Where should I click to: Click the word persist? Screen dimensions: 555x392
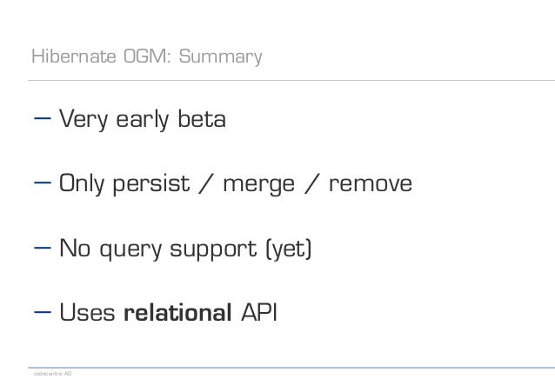click(x=151, y=184)
